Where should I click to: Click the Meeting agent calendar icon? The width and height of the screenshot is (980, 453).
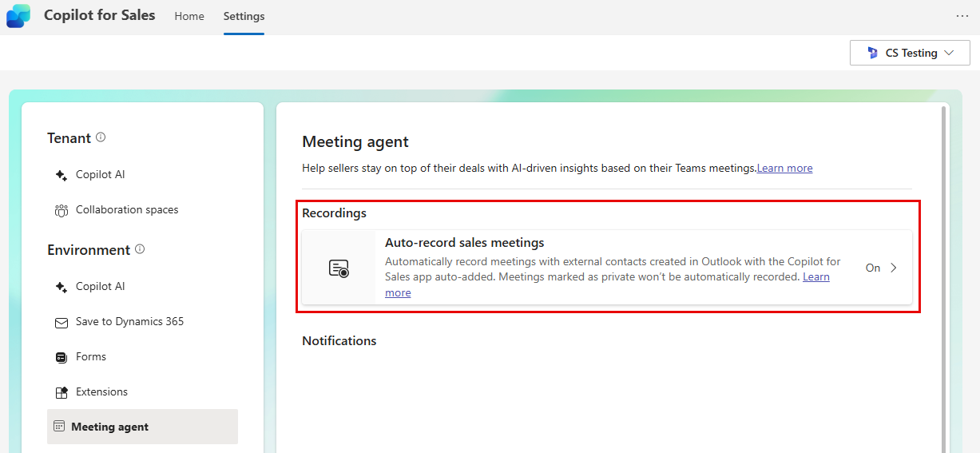(59, 427)
